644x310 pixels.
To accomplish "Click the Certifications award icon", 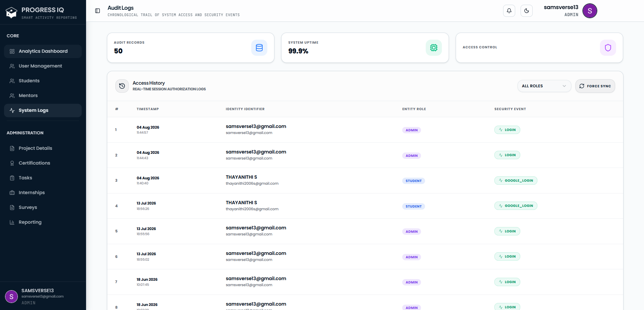I will [12, 163].
